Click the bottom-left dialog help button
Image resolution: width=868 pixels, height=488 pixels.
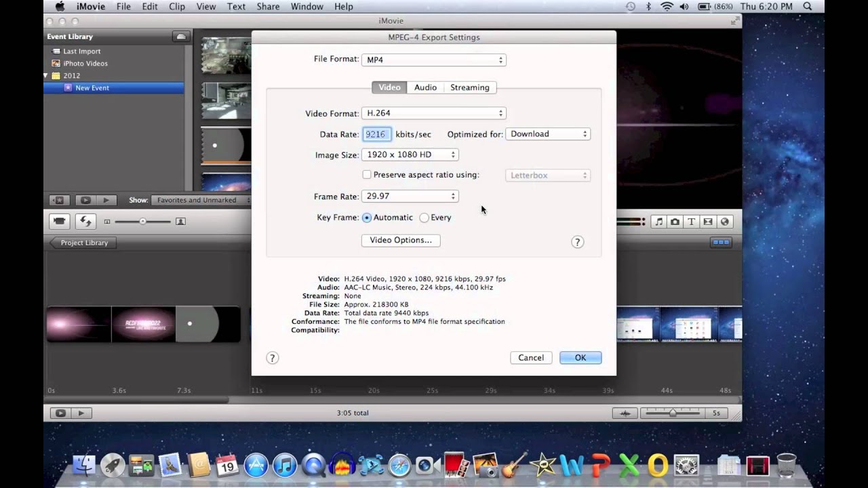(272, 358)
